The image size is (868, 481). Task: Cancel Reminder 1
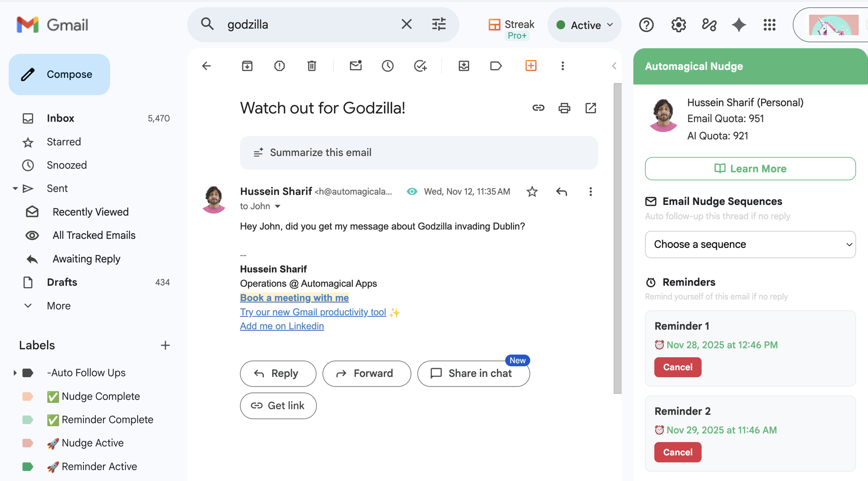coord(677,367)
